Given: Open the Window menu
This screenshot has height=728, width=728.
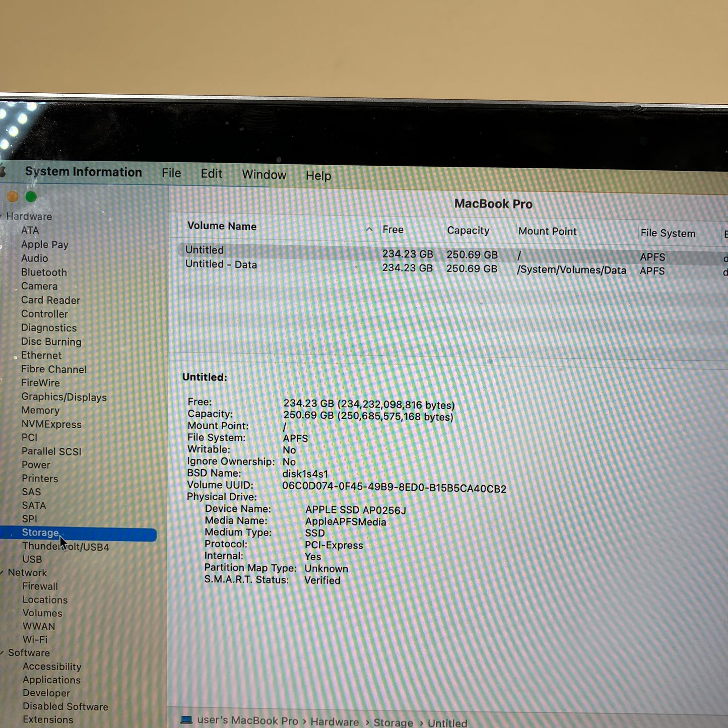Looking at the screenshot, I should click(264, 174).
